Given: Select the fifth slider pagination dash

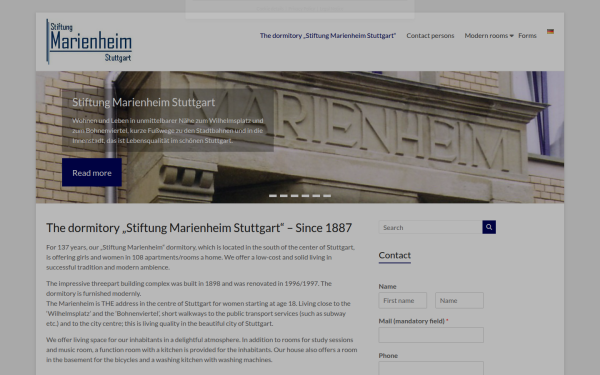Looking at the screenshot, I should [316, 196].
